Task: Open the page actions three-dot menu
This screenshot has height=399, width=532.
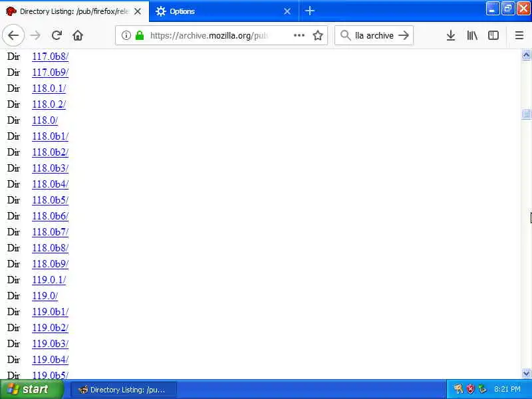Action: [299, 35]
